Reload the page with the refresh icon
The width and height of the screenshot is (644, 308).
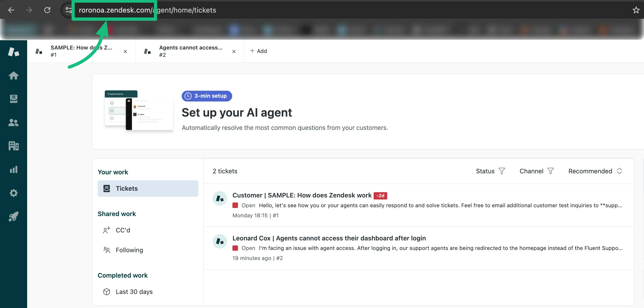[x=47, y=10]
